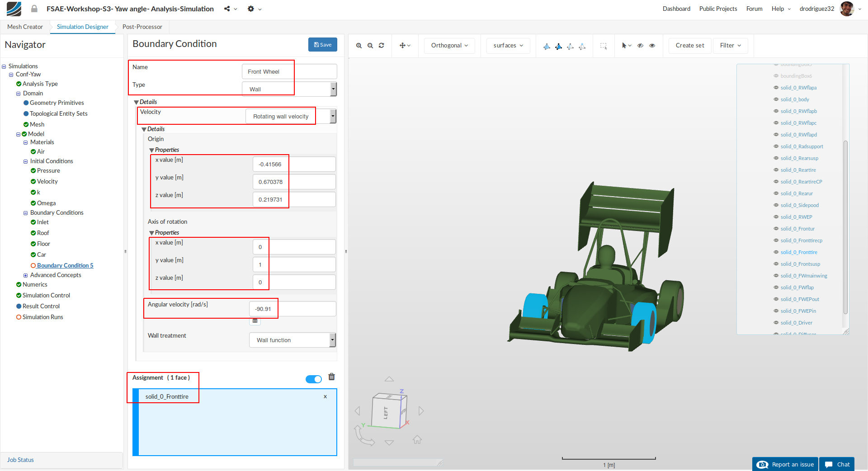Reset the view with the home icon

(417, 440)
